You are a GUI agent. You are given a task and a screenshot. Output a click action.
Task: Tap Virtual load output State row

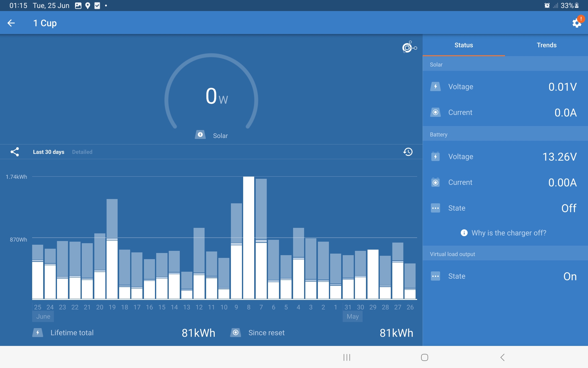[x=505, y=276]
